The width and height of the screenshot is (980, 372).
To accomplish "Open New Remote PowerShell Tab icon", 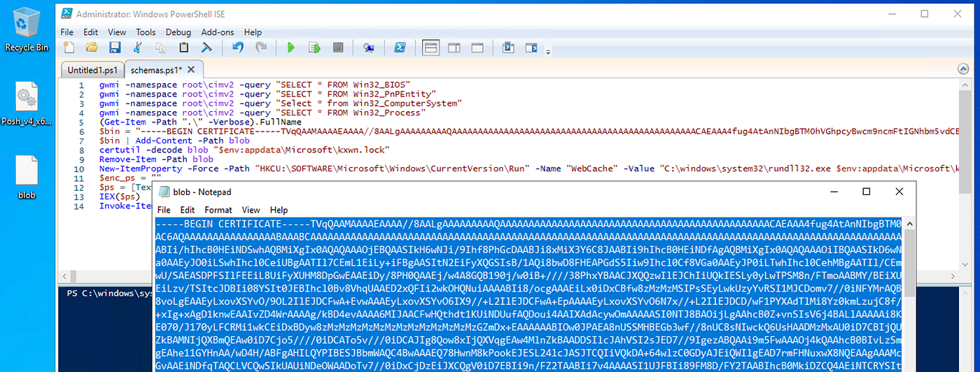I will 369,48.
